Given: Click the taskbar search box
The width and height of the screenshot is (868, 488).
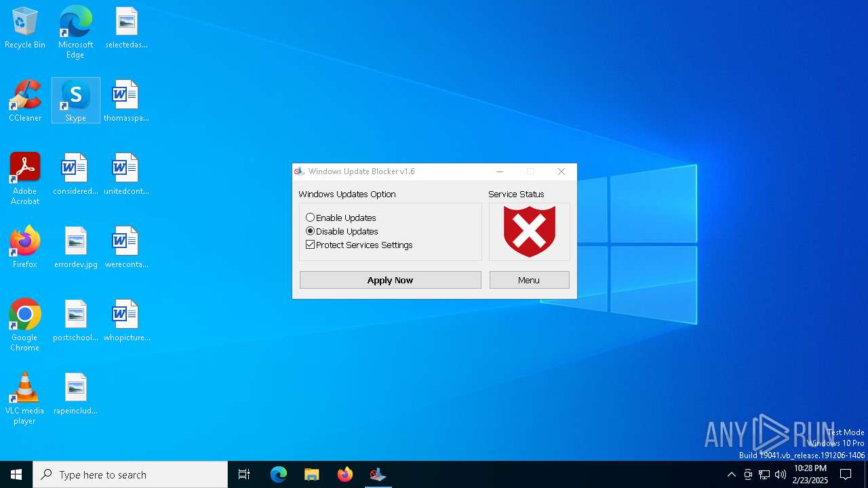Looking at the screenshot, I should point(130,474).
